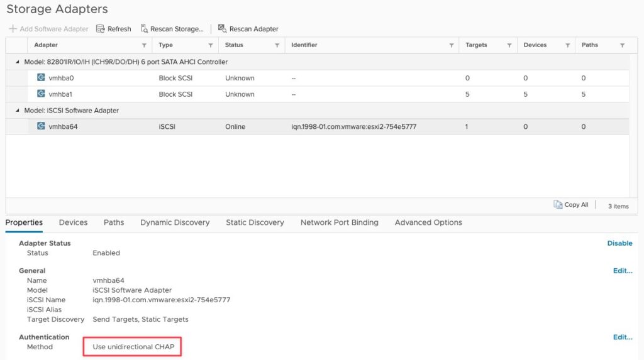Select the vmhba1 adapter row name
The width and height of the screenshot is (644, 360).
point(60,94)
